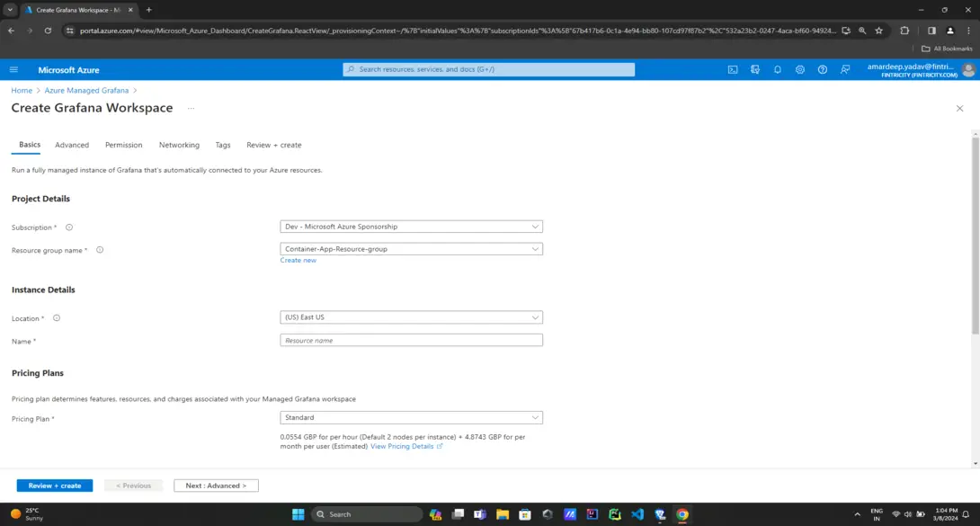Click the browser back arrow
Image resolution: width=980 pixels, height=526 pixels.
(x=12, y=31)
